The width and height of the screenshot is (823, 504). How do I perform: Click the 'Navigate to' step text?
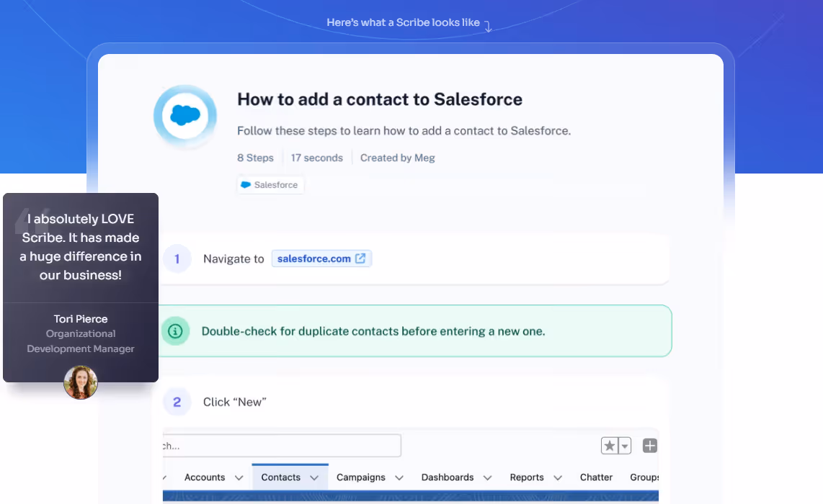point(233,259)
